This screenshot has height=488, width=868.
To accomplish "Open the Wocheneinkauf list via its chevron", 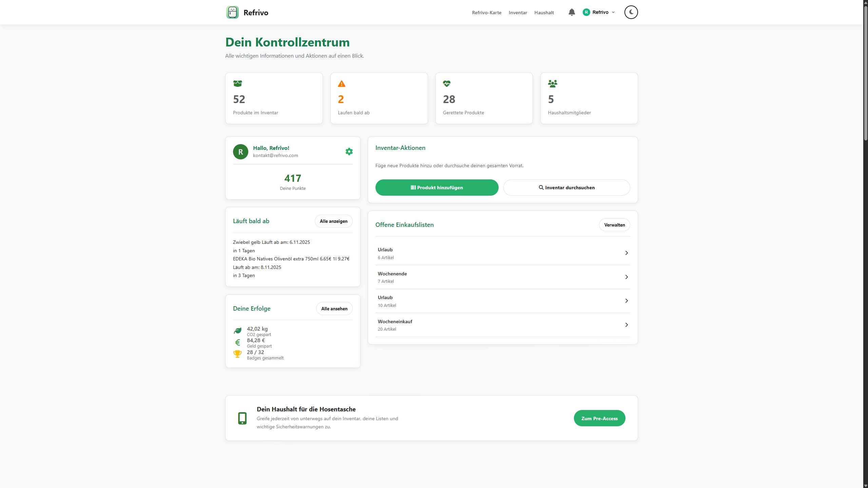I will pyautogui.click(x=626, y=325).
